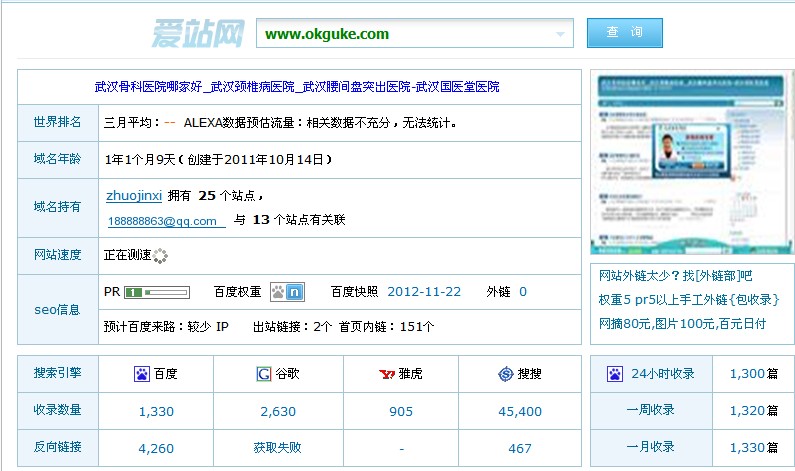
Task: Click Baidu backlinks count 4,260
Action: click(156, 448)
